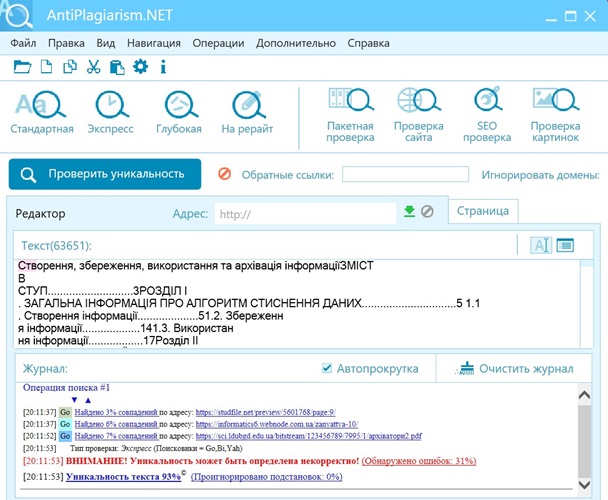The image size is (608, 500).
Task: Switch to the Редактор tab
Action: 40,214
